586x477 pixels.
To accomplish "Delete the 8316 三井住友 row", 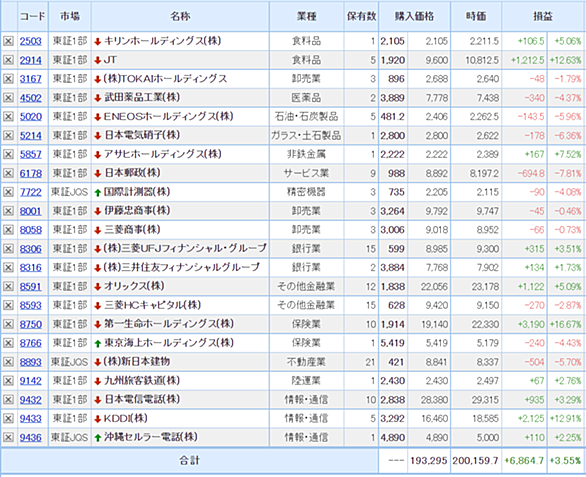I will coord(8,267).
